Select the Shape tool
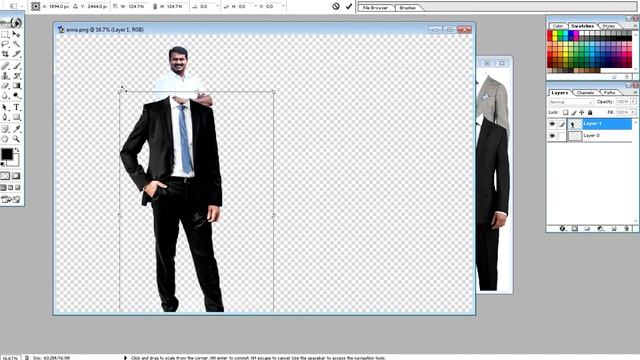 (16, 117)
